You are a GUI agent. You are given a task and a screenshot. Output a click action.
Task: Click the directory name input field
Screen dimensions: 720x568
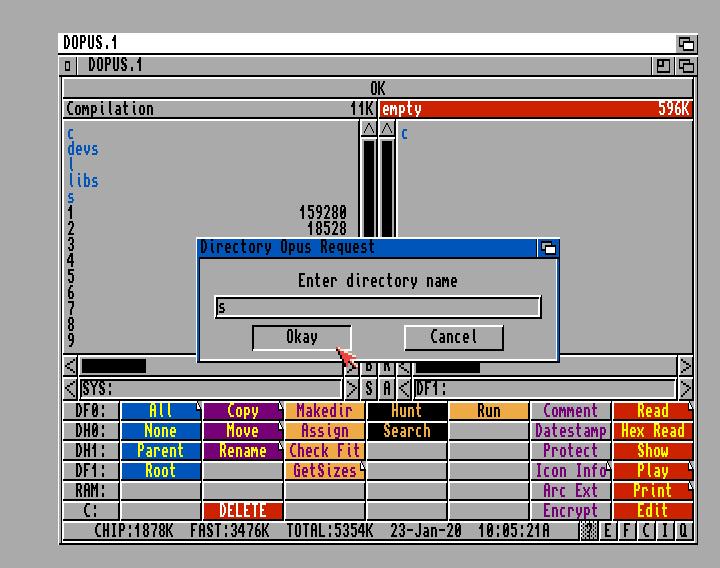378,307
